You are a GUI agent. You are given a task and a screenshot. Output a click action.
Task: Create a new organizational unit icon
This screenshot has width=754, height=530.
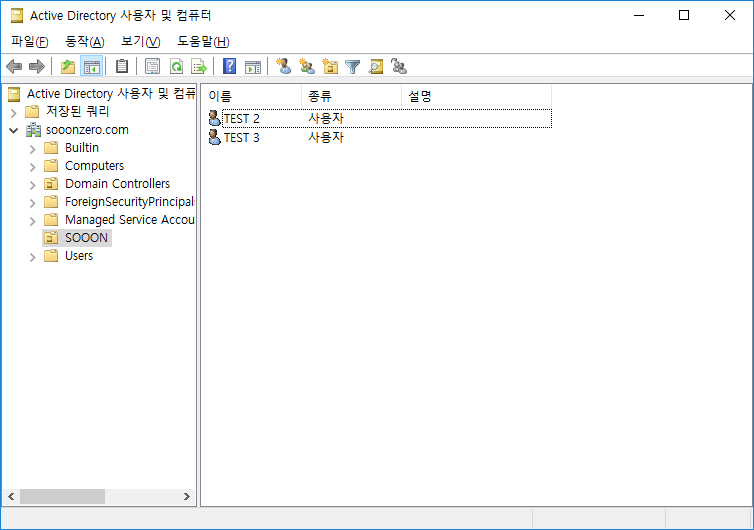point(330,66)
